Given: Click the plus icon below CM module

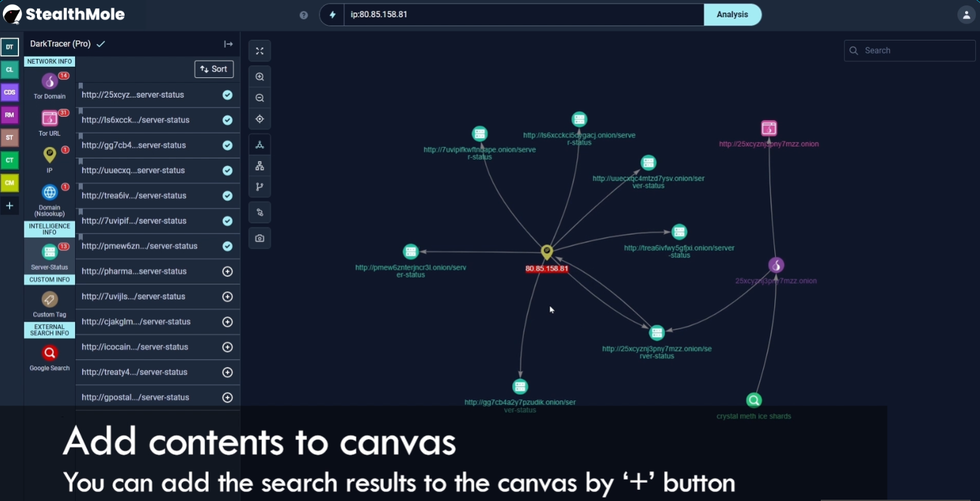Looking at the screenshot, I should [10, 206].
